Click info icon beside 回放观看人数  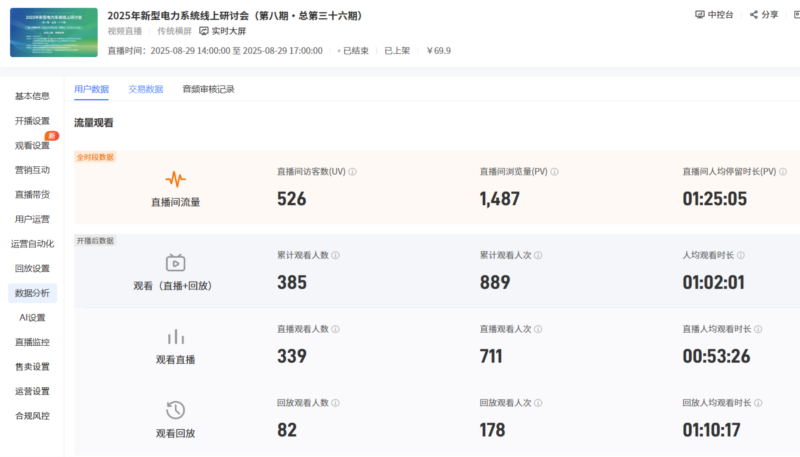(x=335, y=403)
